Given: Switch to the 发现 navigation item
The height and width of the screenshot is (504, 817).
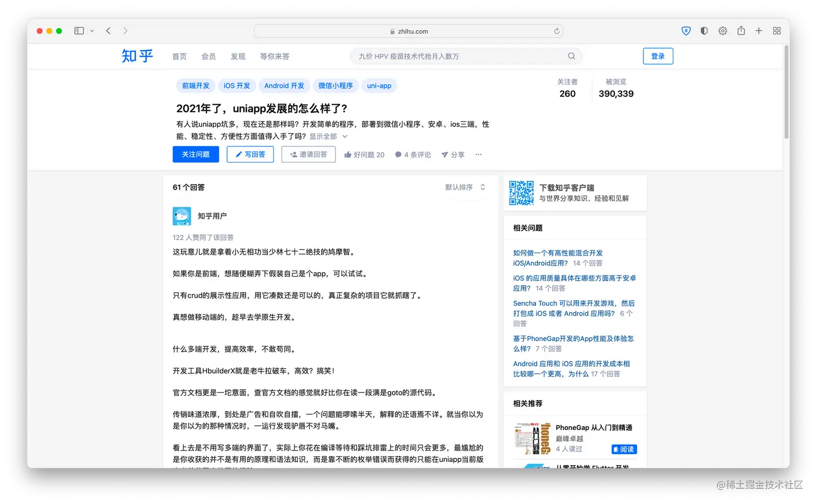Looking at the screenshot, I should coord(238,56).
